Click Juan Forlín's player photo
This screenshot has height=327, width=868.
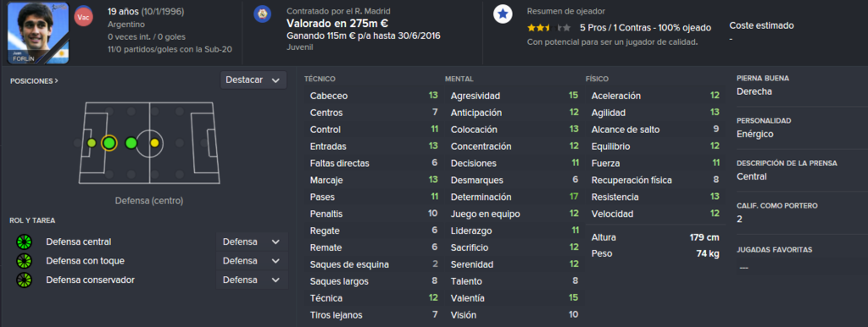[38, 33]
